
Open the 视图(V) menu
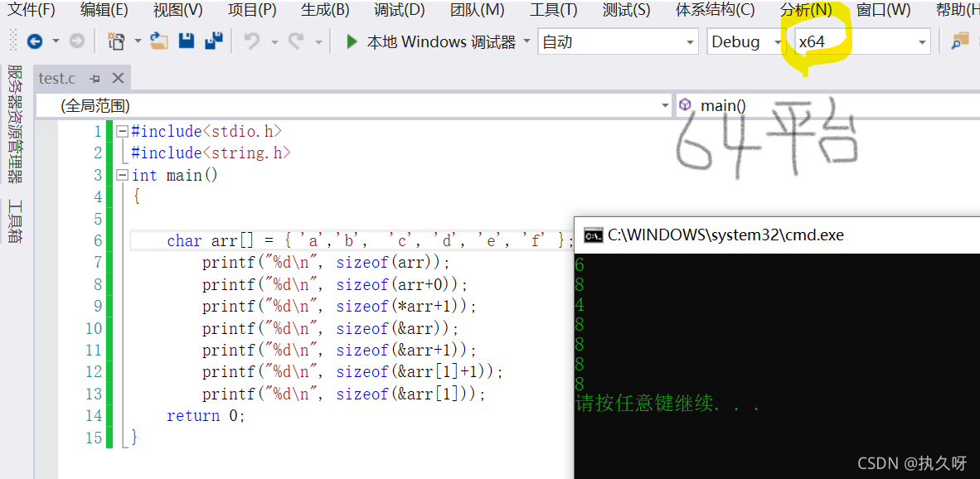click(177, 9)
